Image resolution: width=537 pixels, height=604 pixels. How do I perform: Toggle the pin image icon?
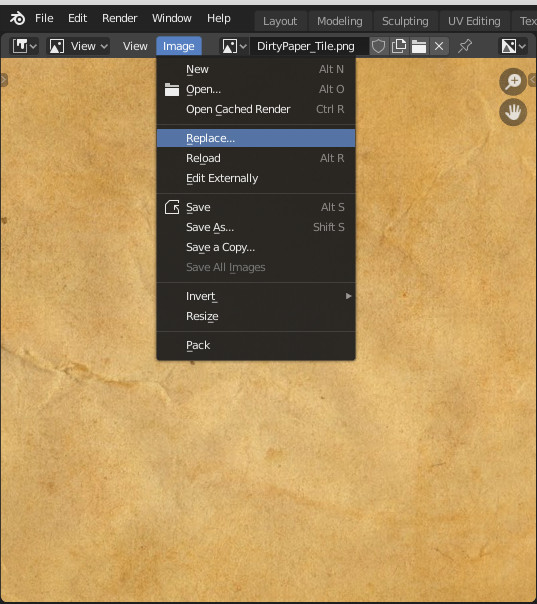[465, 46]
